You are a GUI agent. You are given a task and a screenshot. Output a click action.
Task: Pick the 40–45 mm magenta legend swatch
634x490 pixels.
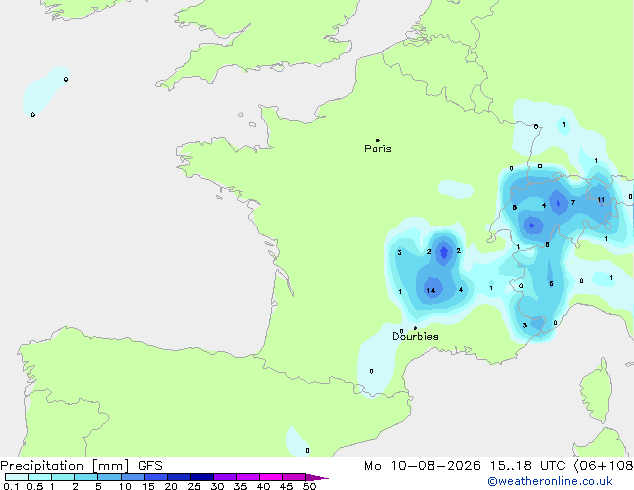point(271,477)
